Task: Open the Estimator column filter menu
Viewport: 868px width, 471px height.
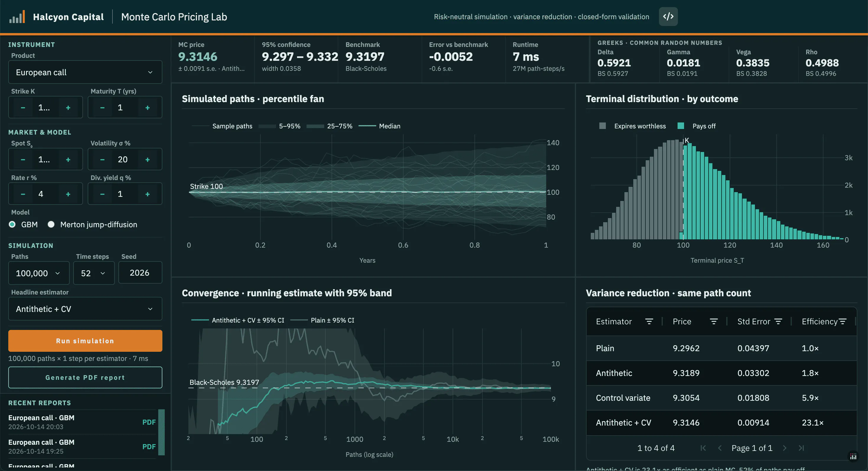Action: [649, 321]
